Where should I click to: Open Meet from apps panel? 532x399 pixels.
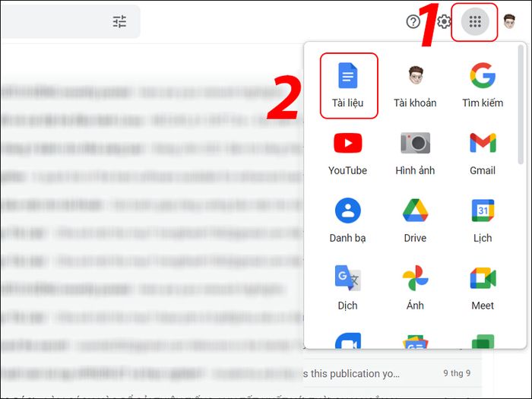[x=483, y=288]
